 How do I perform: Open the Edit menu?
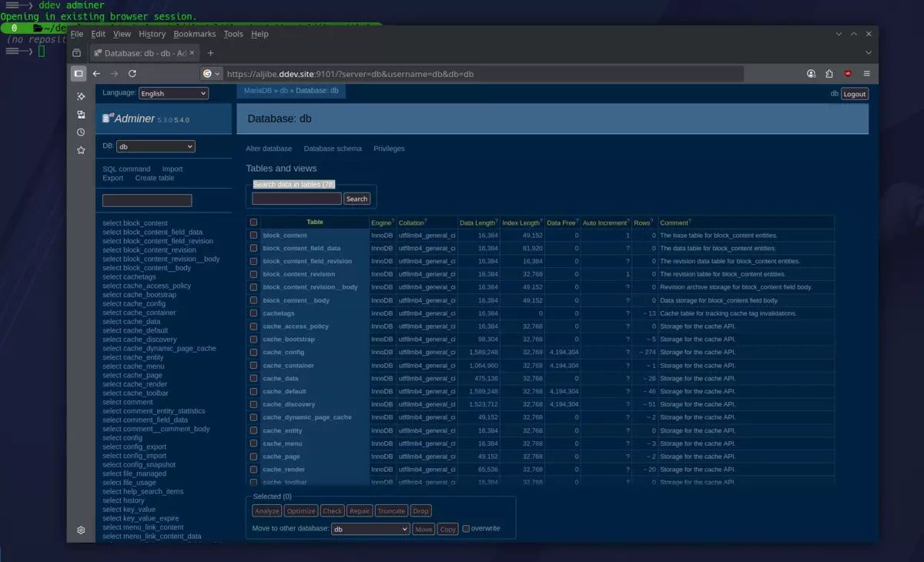(98, 34)
